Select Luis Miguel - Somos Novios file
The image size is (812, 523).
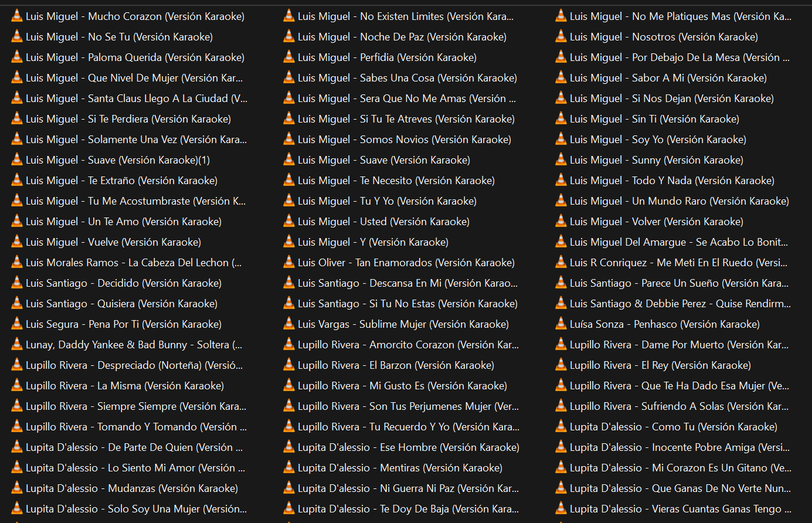pos(404,140)
